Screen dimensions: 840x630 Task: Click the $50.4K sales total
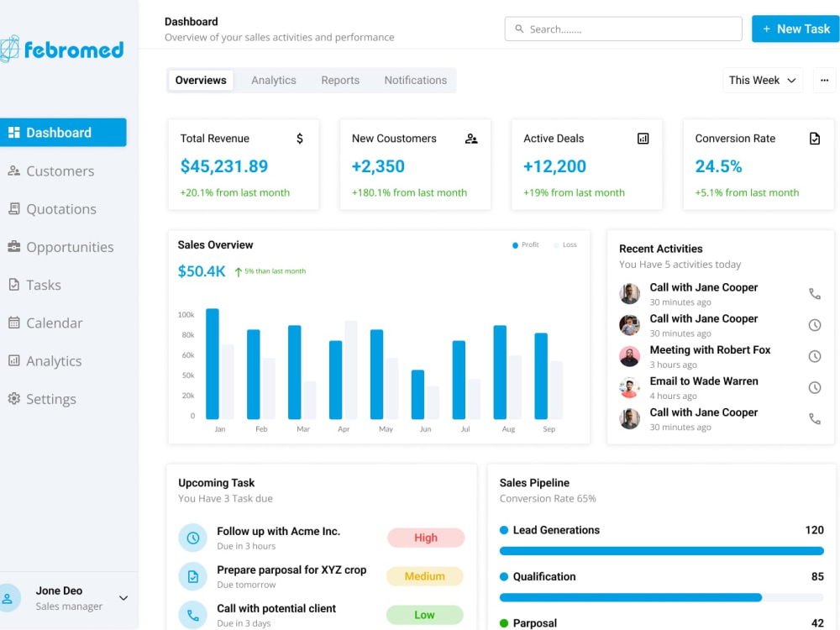tap(202, 271)
